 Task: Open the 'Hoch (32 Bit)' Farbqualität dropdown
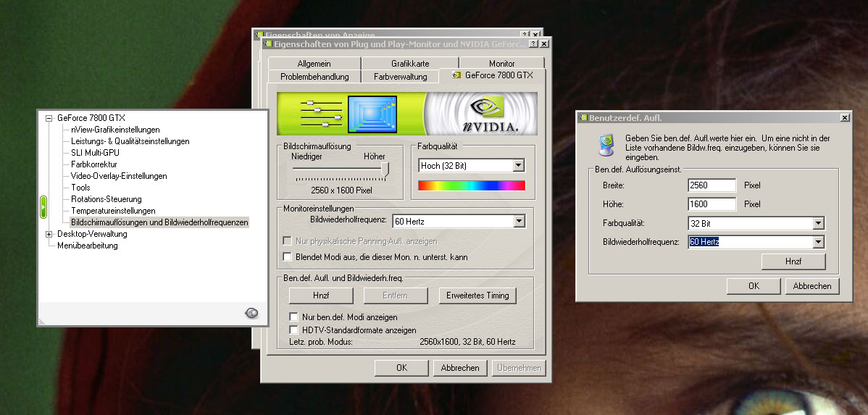click(x=518, y=166)
